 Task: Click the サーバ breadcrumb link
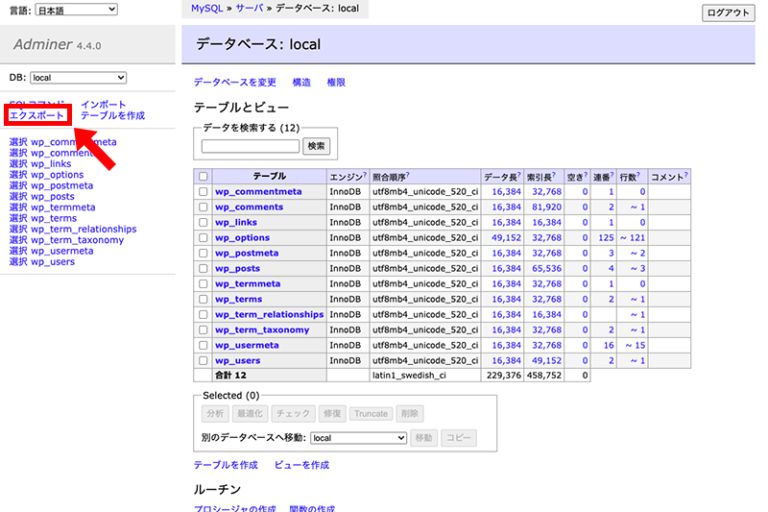[x=249, y=8]
